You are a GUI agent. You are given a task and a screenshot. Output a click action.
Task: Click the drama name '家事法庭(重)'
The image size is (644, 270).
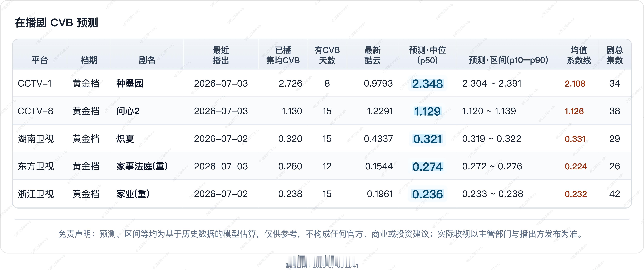[x=142, y=166]
